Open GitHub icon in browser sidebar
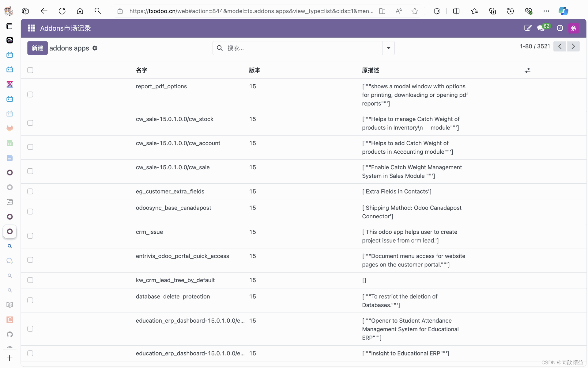 (x=10, y=334)
